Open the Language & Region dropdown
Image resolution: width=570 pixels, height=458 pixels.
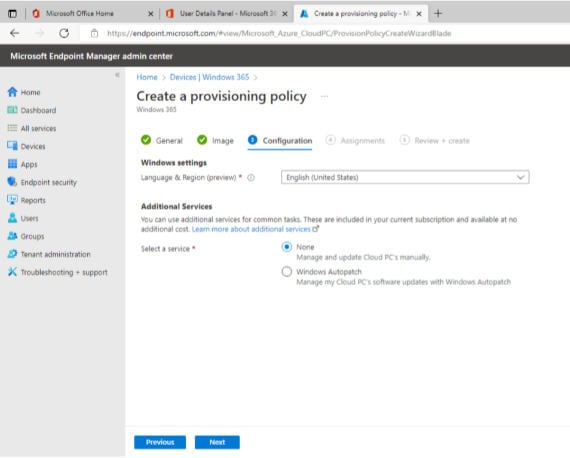(x=405, y=177)
